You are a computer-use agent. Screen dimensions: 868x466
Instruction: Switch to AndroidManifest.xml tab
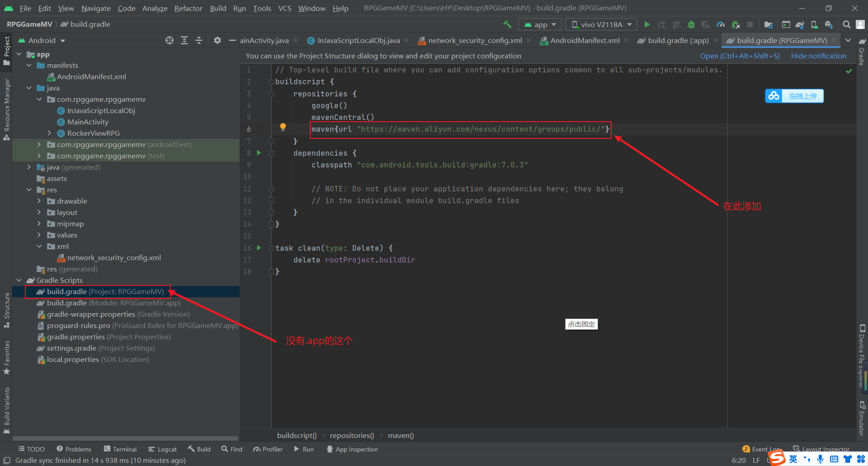(x=585, y=40)
